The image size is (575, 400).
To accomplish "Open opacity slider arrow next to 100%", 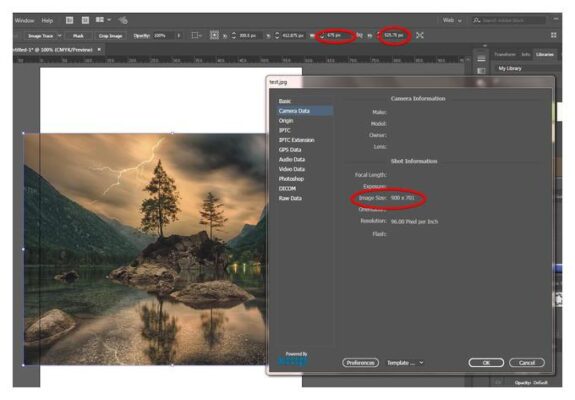I will coord(179,36).
